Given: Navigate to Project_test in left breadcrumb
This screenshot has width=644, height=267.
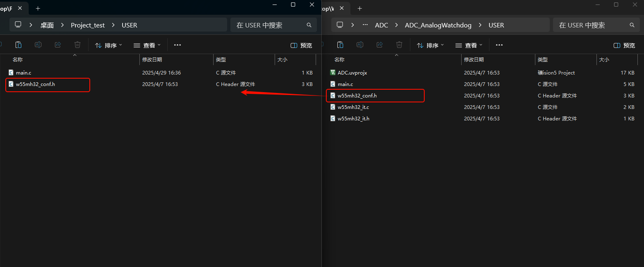Looking at the screenshot, I should pyautogui.click(x=88, y=25).
